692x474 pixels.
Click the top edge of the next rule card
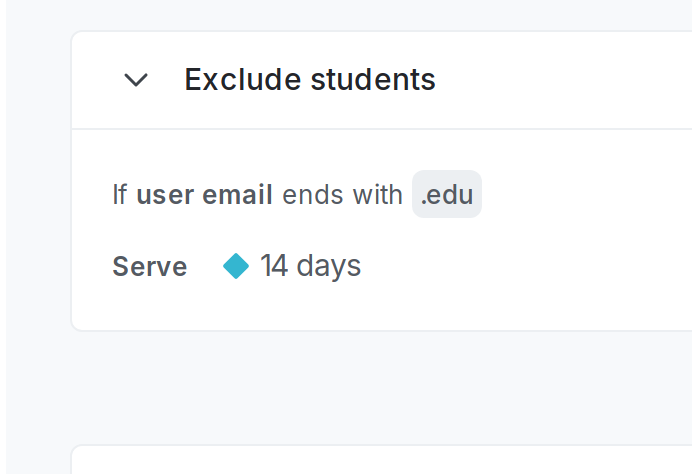click(x=380, y=447)
